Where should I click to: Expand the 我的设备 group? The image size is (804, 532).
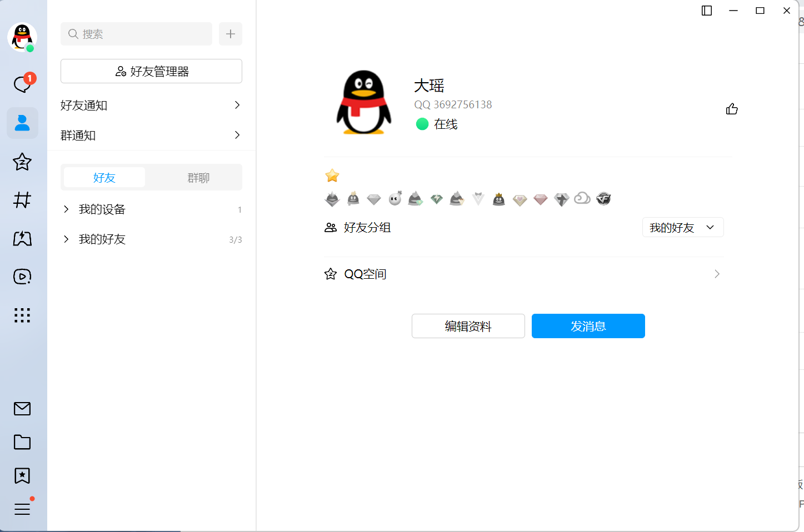(x=151, y=209)
